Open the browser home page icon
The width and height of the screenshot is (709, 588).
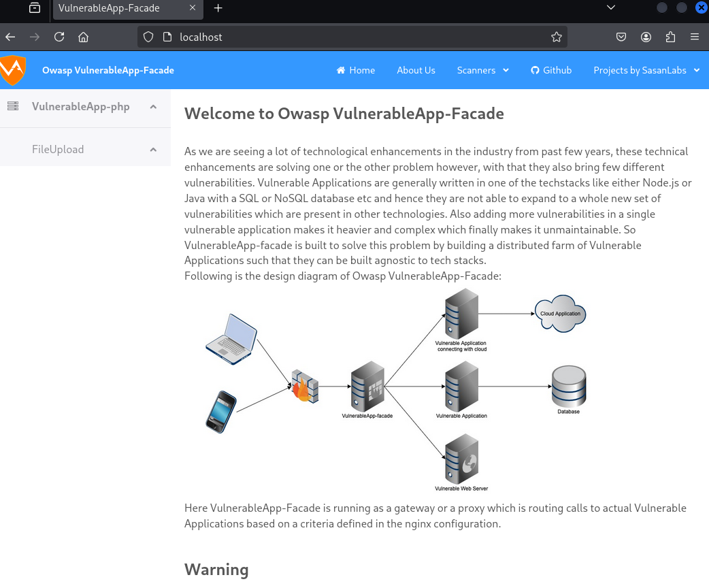83,37
